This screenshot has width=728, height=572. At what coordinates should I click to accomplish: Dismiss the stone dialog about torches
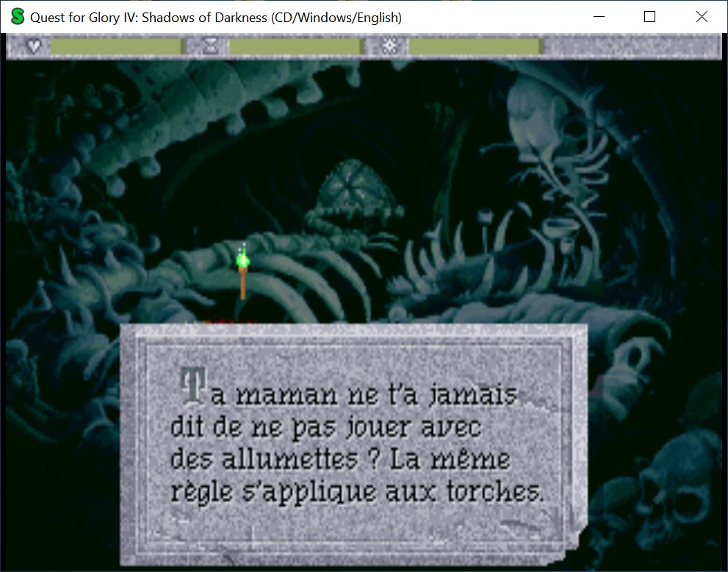354,445
